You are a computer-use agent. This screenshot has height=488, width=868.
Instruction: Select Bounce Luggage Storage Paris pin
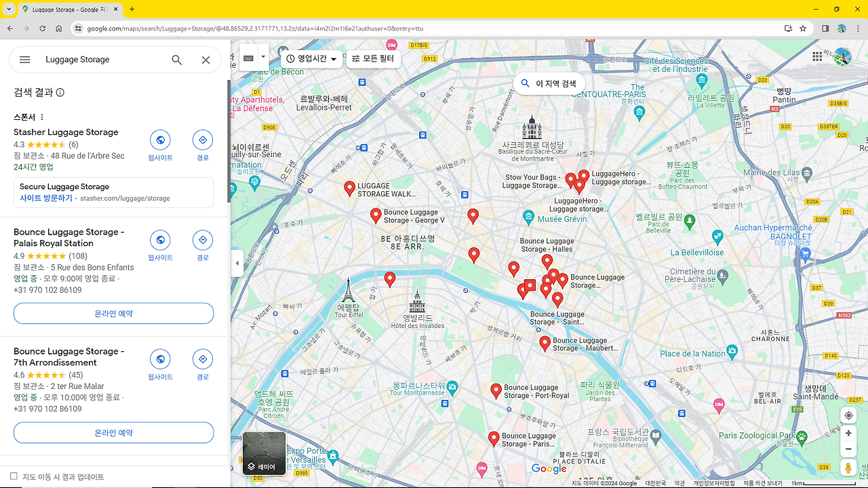(494, 439)
